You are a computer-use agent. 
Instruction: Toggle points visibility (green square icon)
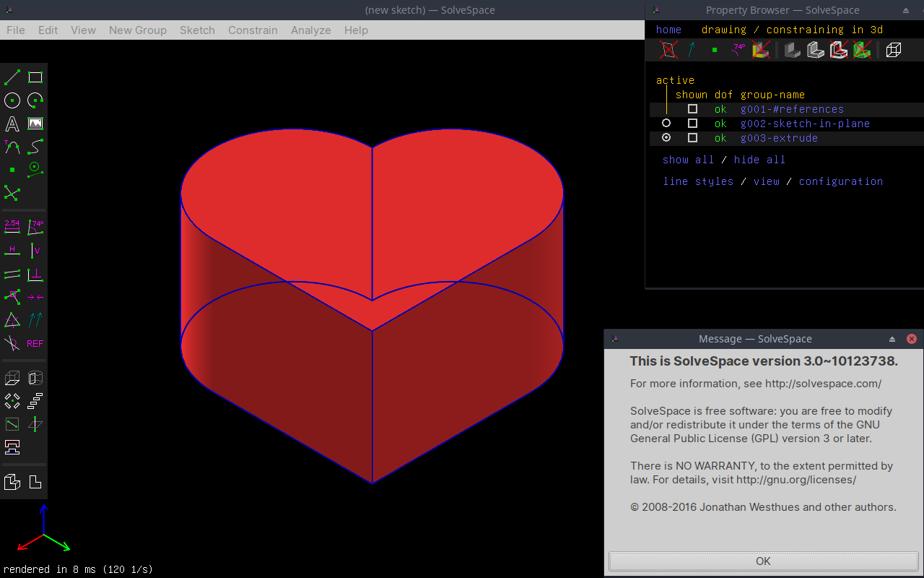(715, 50)
